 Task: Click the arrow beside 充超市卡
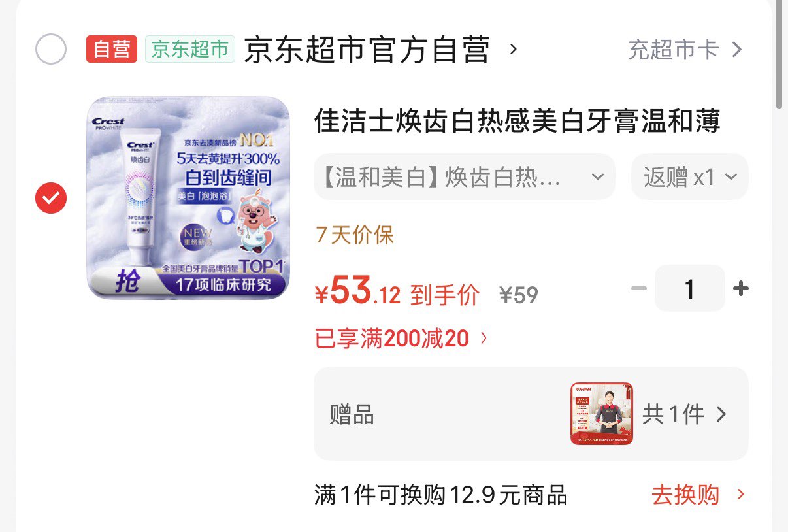[x=736, y=50]
